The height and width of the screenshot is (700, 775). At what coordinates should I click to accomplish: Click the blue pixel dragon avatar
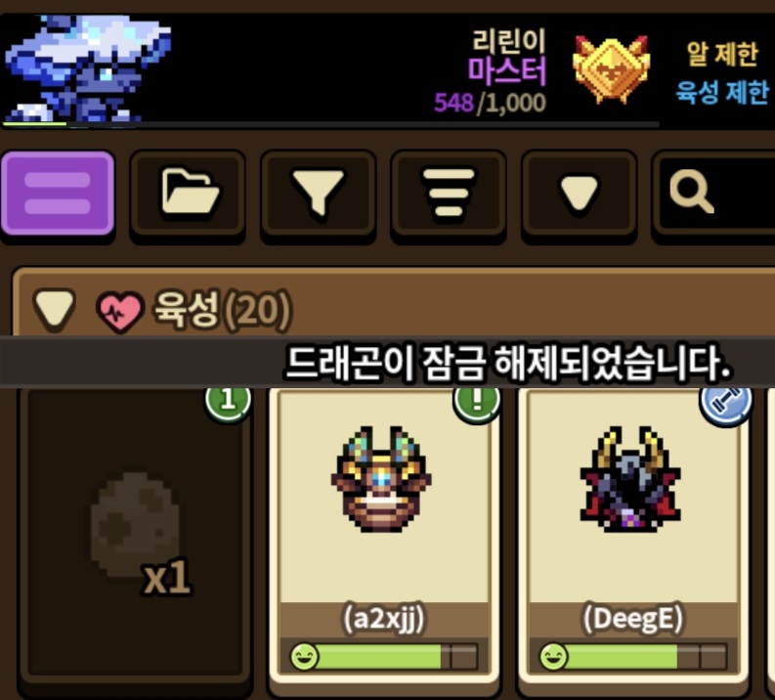coord(87,68)
